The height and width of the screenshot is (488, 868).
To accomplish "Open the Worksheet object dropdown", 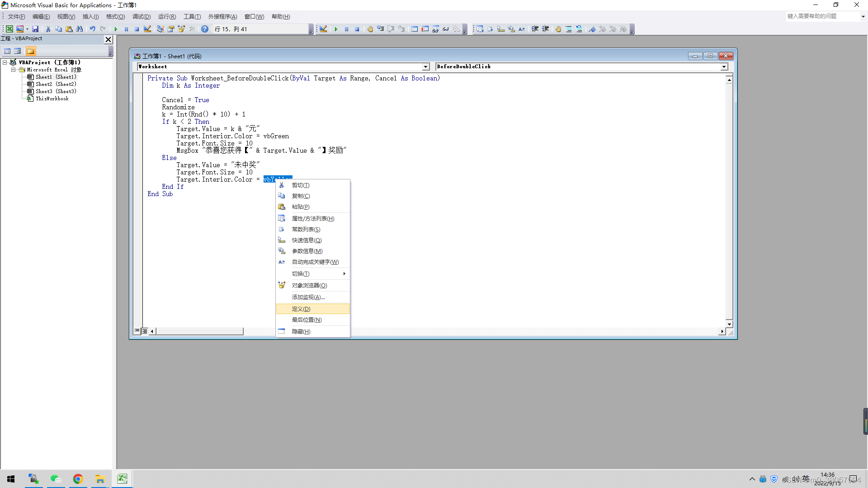I will pos(425,67).
